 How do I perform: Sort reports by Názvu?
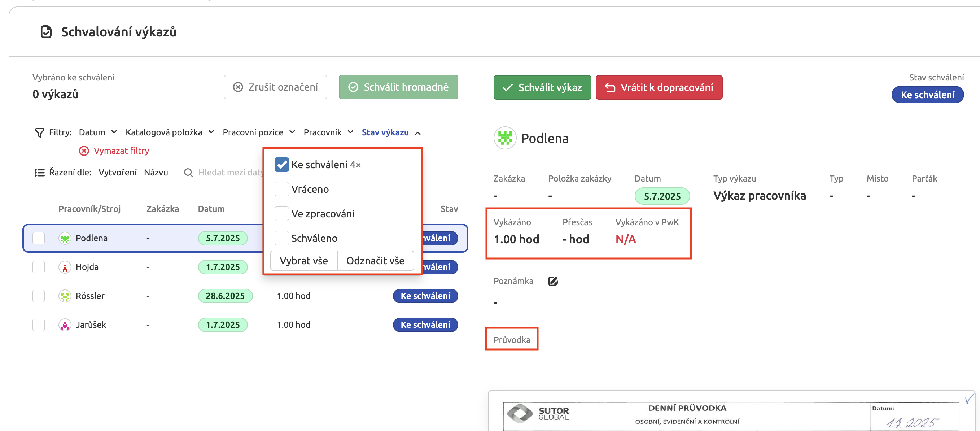[x=156, y=173]
